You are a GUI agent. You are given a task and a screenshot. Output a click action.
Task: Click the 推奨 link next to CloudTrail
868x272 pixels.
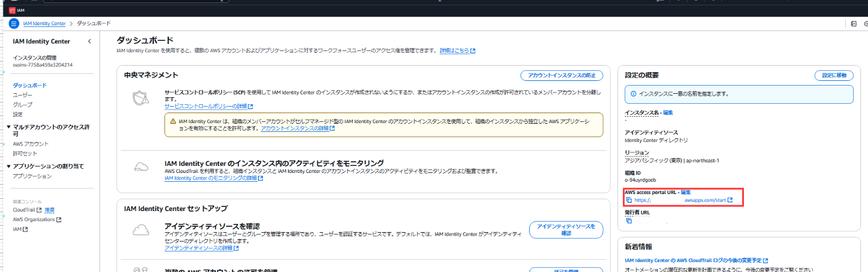[50, 210]
